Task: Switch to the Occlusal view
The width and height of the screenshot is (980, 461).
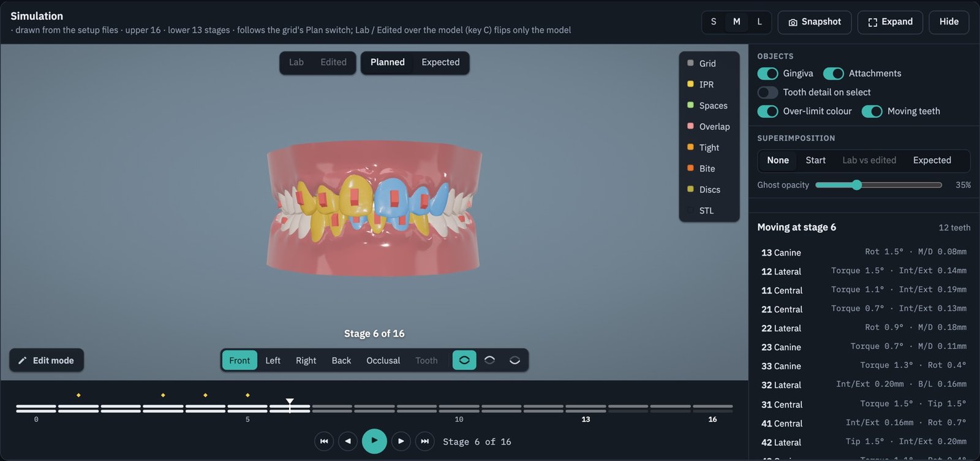Action: coord(383,360)
